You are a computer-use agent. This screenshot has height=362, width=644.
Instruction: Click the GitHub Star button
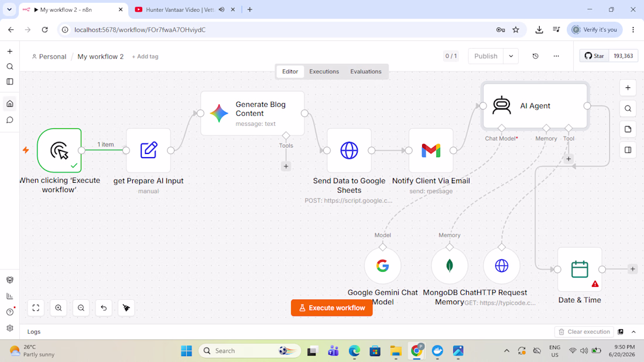coord(594,56)
